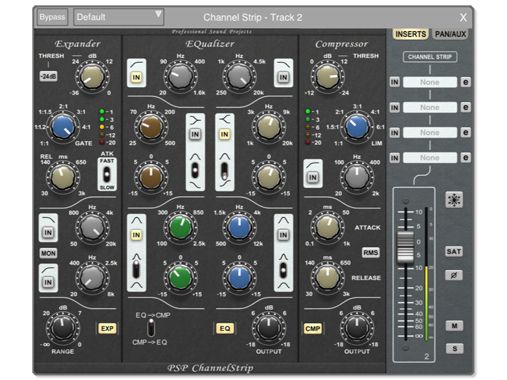Enable the first insert slot IN button

tap(395, 82)
